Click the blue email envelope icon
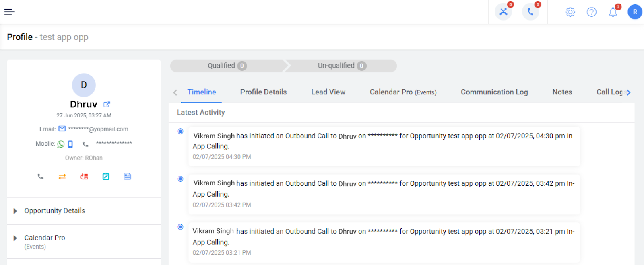This screenshot has height=265, width=644. [62, 129]
